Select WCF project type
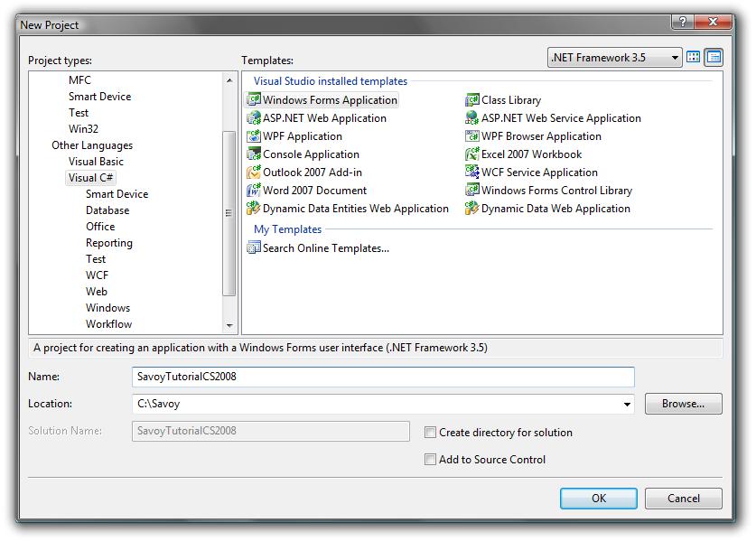This screenshot has width=756, height=541. point(97,275)
